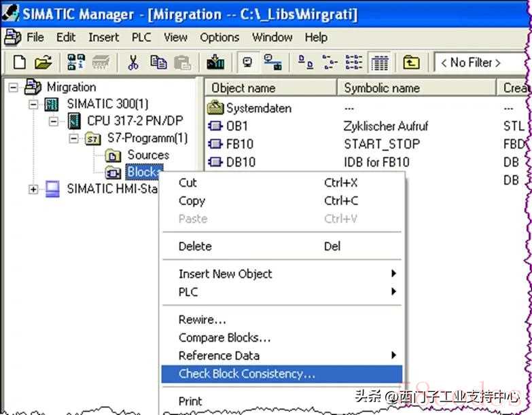Select the Sources tree item label
The height and width of the screenshot is (415, 532).
pos(148,155)
